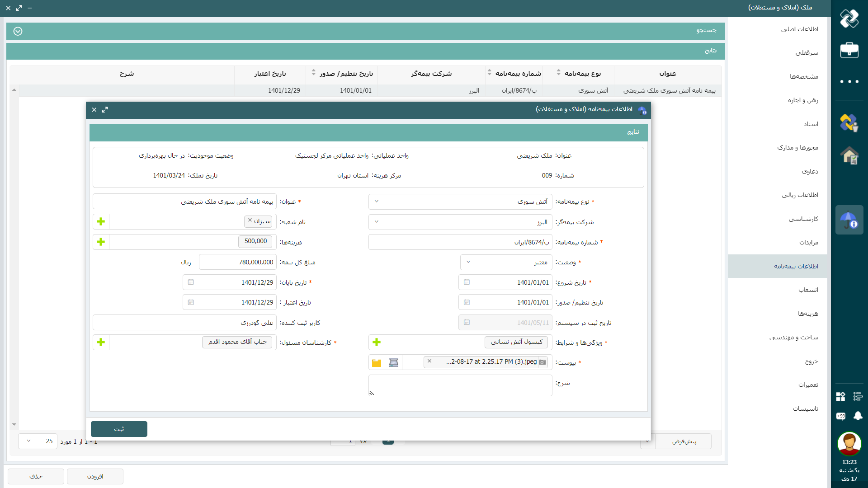The width and height of the screenshot is (868, 488).
Task: Open the scanner icon in attachment field
Action: pos(394,362)
